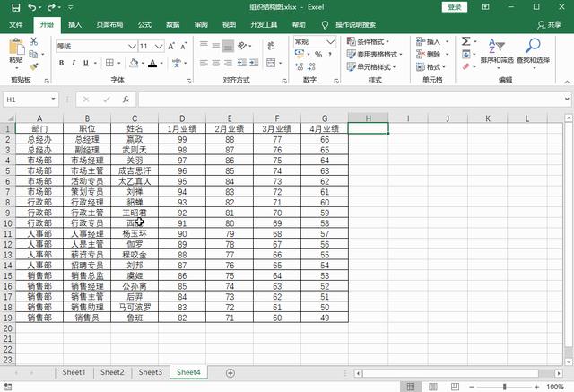Open the 文件 (File) tab
The image size is (574, 392).
[x=16, y=24]
